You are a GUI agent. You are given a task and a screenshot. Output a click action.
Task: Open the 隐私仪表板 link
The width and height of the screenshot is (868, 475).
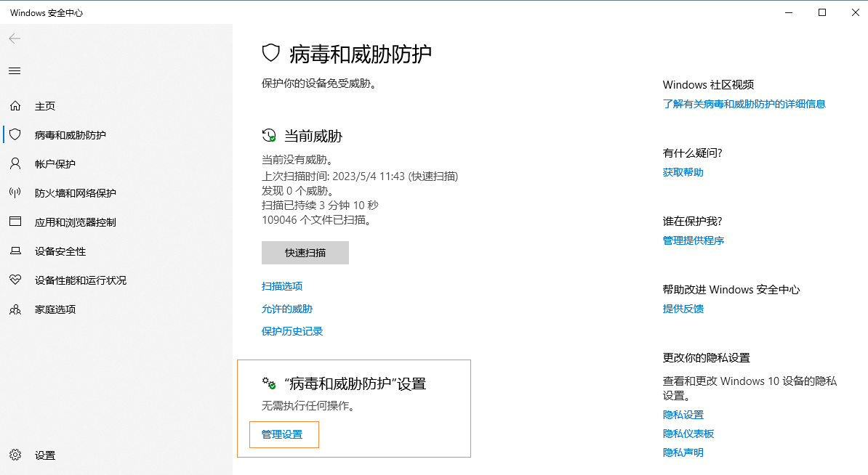coord(688,434)
